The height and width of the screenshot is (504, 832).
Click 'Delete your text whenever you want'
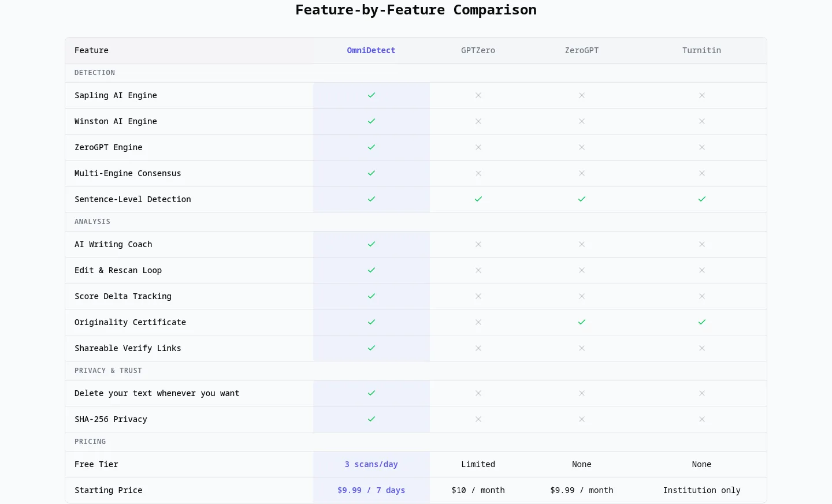pyautogui.click(x=157, y=393)
